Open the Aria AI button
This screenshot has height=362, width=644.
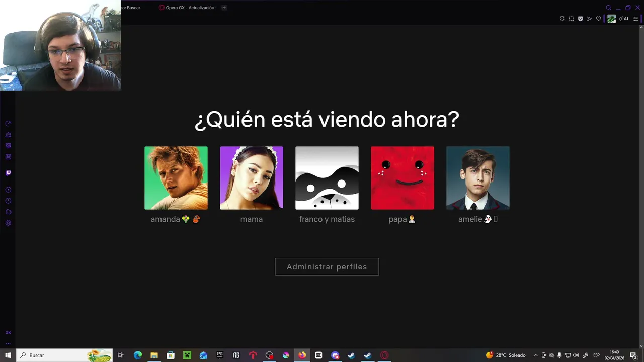tap(624, 19)
